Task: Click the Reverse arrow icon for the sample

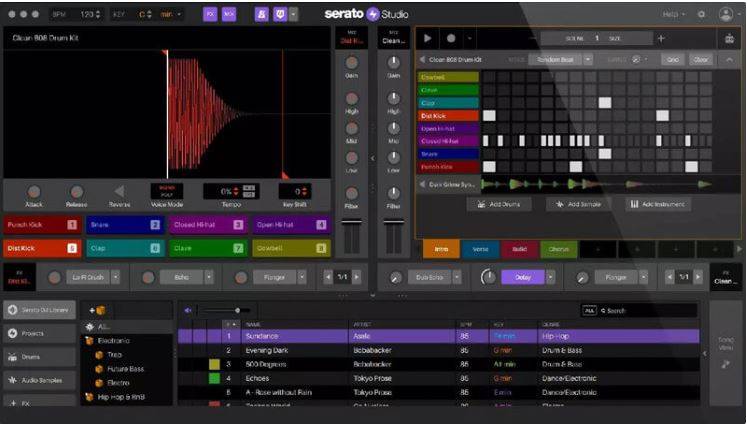Action: (119, 191)
